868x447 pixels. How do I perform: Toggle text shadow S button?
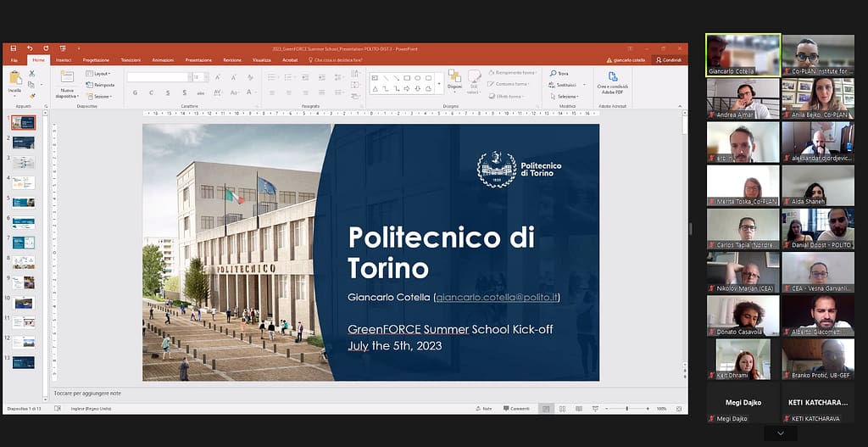click(x=184, y=92)
